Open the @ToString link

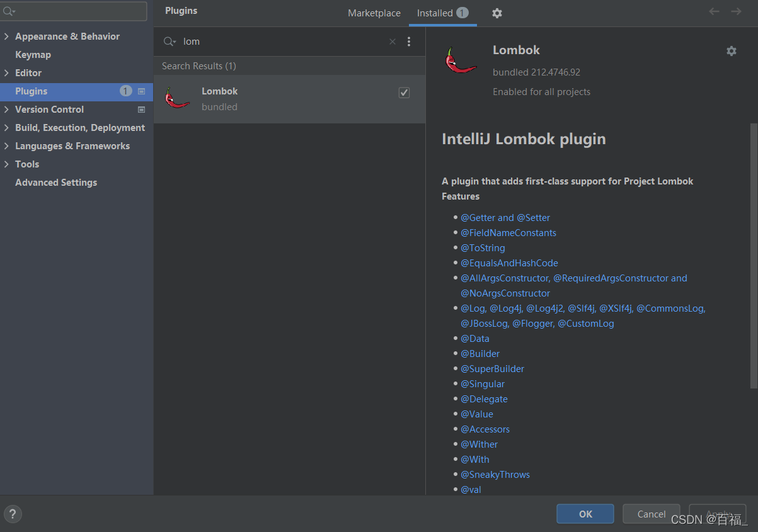coord(483,248)
